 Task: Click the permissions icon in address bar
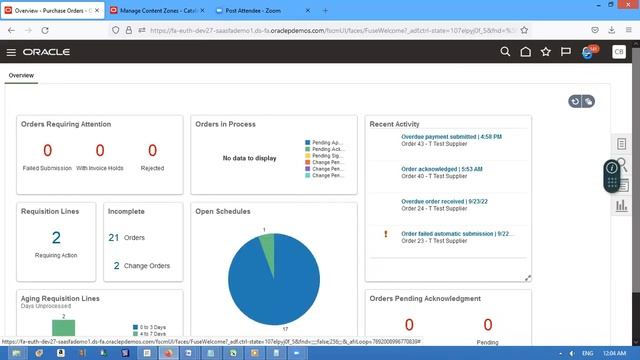[x=142, y=30]
